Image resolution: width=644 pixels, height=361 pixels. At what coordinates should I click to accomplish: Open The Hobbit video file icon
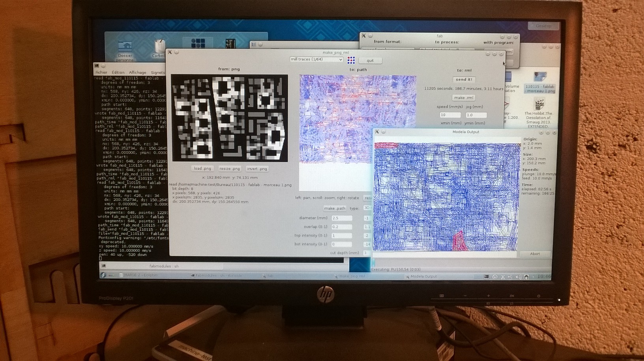point(539,105)
